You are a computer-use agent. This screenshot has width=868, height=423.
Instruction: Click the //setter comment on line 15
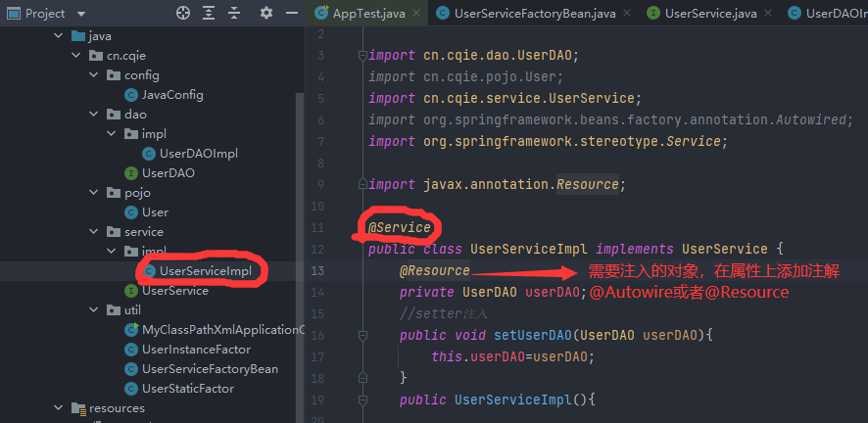pos(444,314)
